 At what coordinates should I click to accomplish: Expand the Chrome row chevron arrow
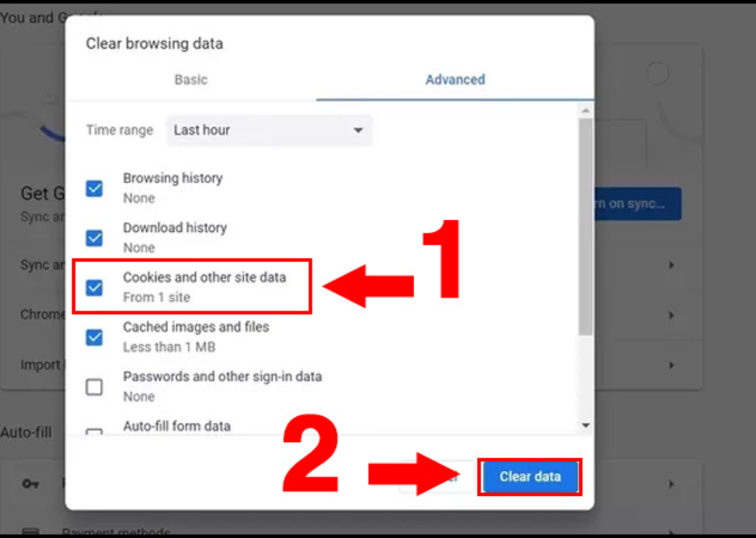click(671, 315)
